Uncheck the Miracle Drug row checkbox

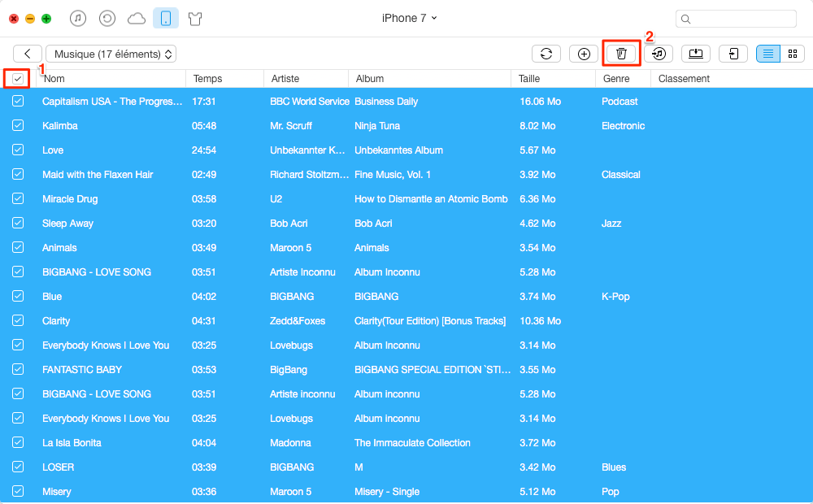18,198
